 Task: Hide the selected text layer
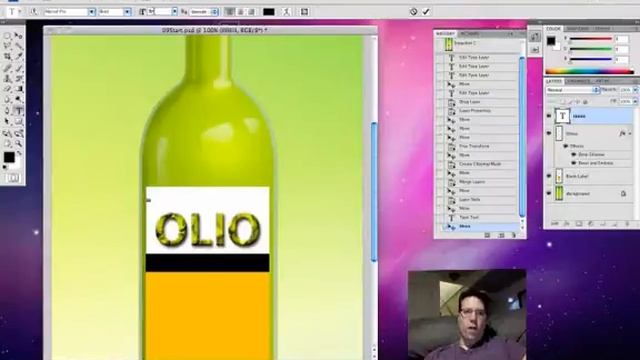[549, 116]
